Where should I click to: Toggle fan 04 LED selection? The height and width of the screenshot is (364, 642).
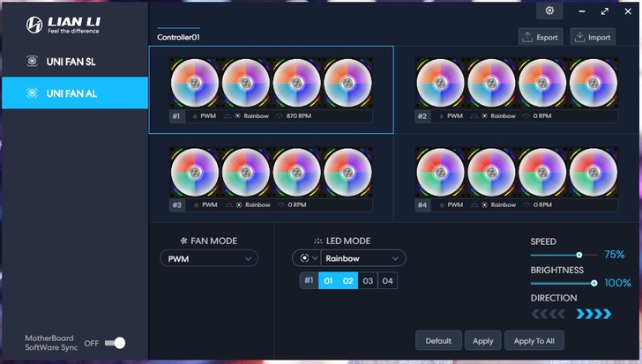click(387, 280)
